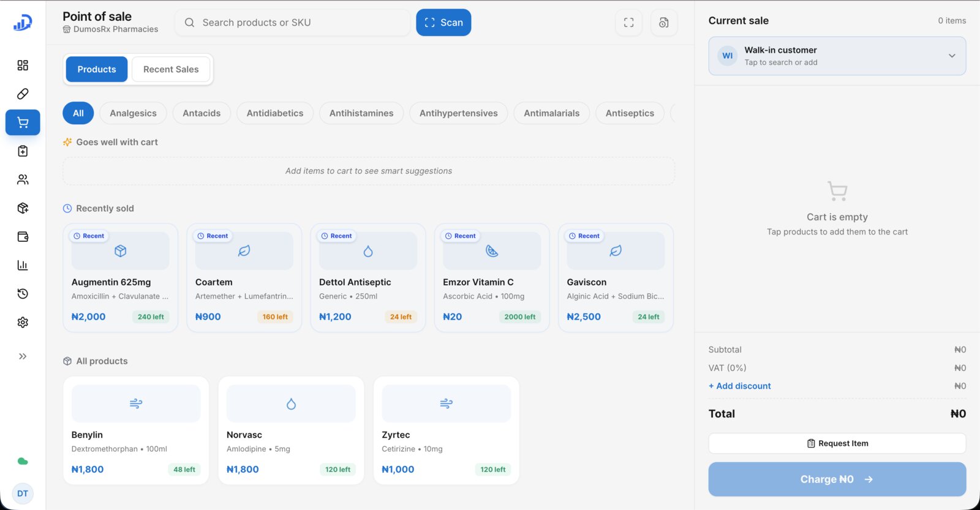Filter products by Antihistamines
The image size is (980, 510).
361,113
